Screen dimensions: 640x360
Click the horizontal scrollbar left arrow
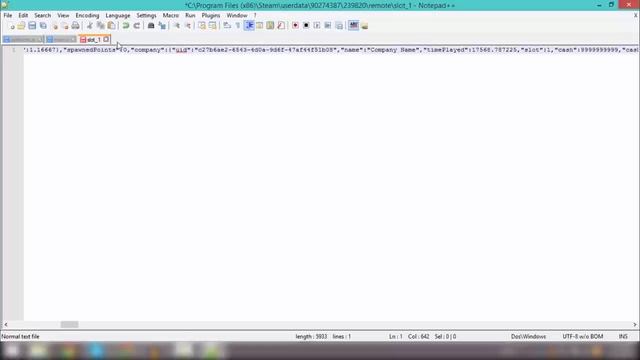pyautogui.click(x=6, y=324)
